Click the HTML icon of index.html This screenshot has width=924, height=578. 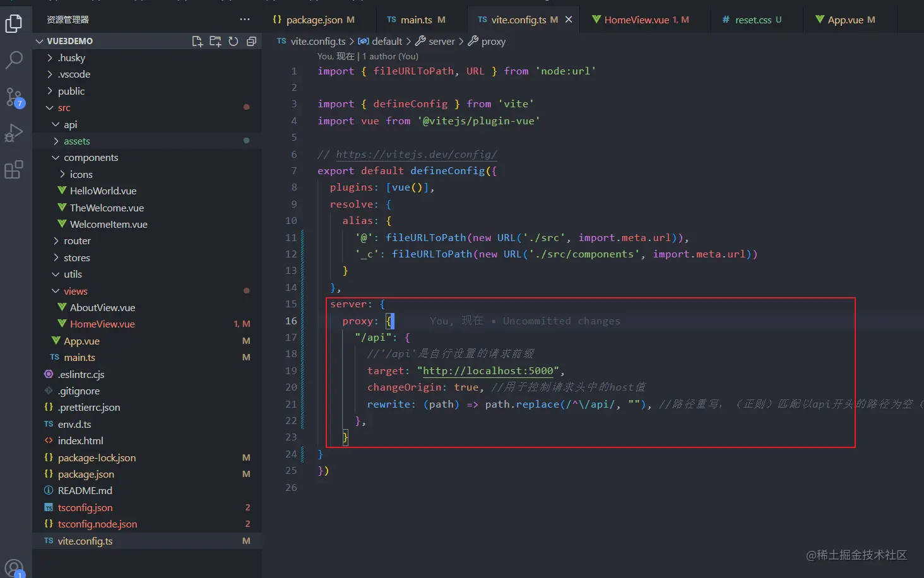click(x=49, y=440)
